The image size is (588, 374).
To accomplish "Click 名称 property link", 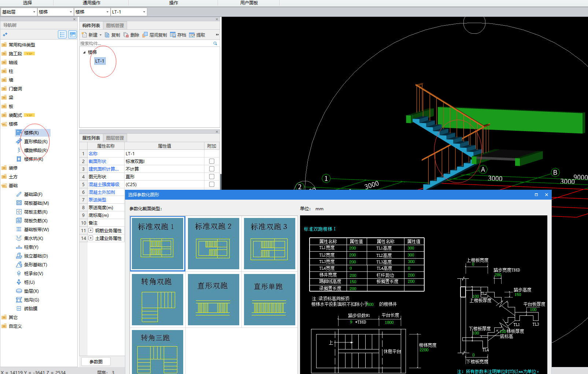I will point(93,153).
